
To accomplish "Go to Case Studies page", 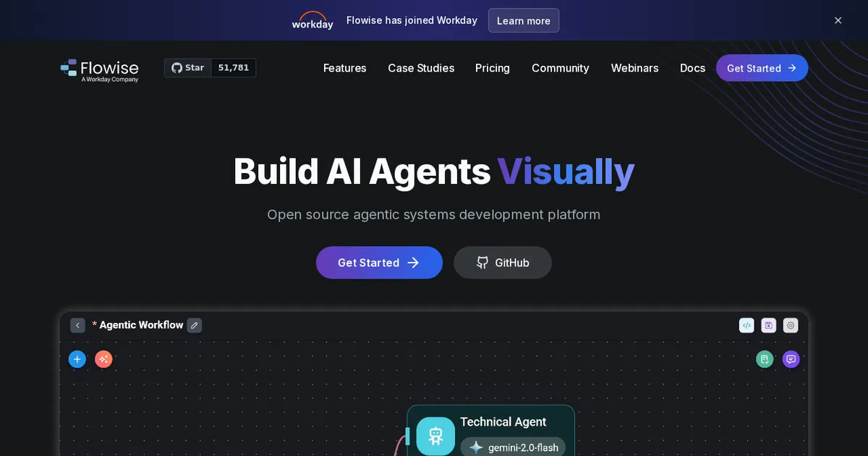I will click(421, 68).
